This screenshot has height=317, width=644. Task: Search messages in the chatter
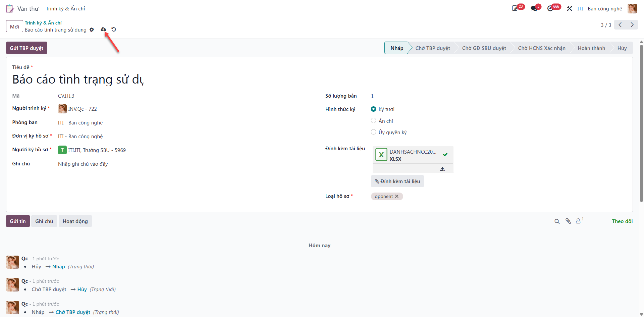click(557, 221)
